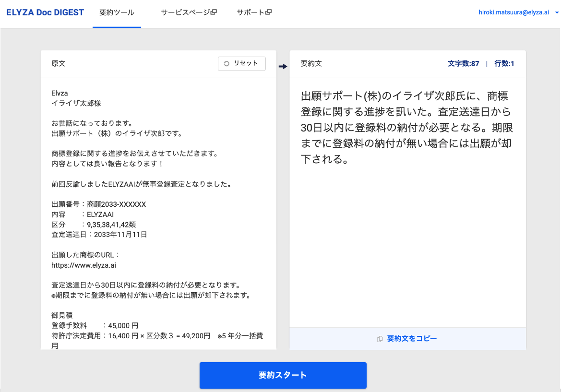Expand the account dropdown arrow

(x=557, y=12)
